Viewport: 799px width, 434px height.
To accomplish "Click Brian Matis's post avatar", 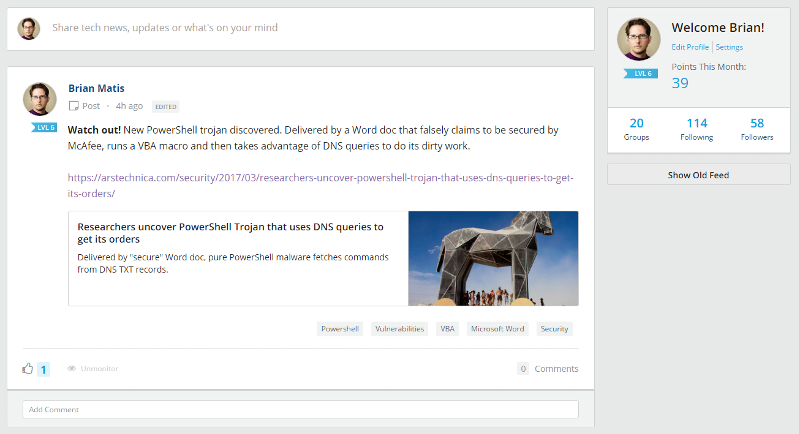I will tap(40, 99).
